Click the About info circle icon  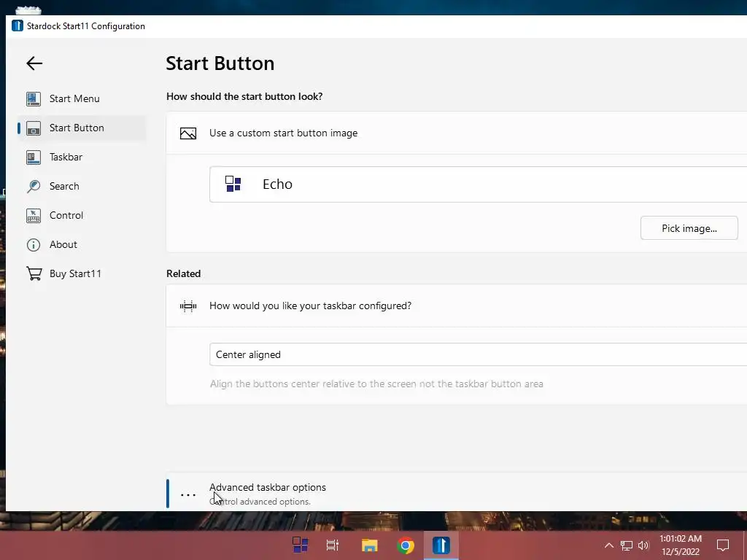tap(34, 245)
